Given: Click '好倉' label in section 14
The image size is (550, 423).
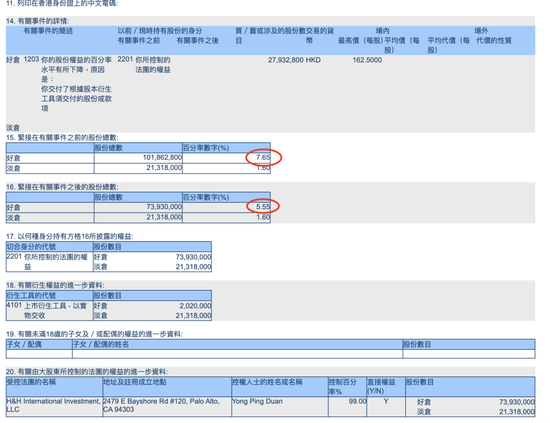Looking at the screenshot, I should [13, 60].
